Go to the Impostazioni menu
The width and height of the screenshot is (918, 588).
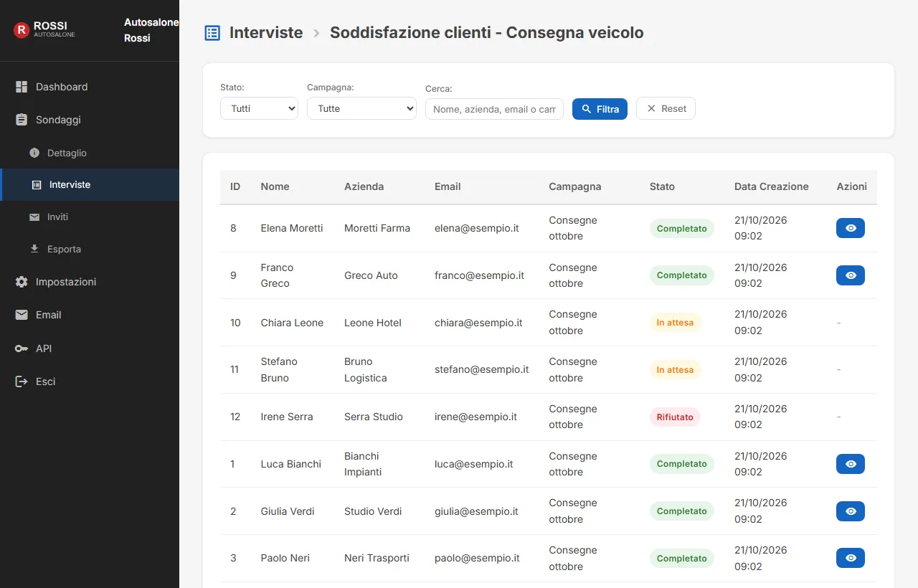coord(90,282)
